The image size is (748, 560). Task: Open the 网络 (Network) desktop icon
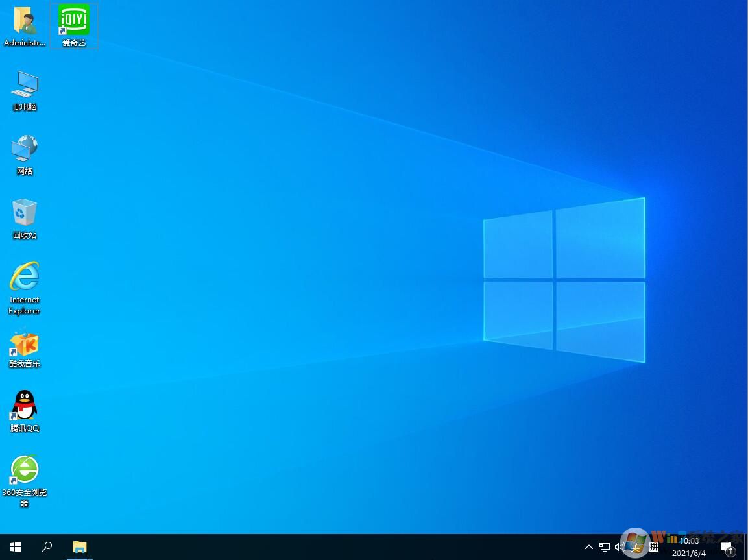[x=24, y=154]
